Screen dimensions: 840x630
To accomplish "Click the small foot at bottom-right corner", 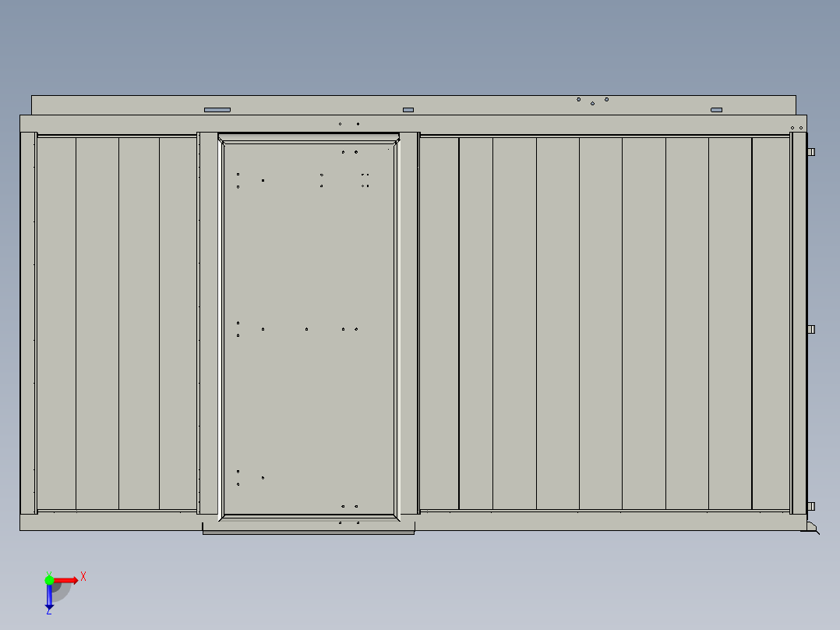I will click(812, 529).
